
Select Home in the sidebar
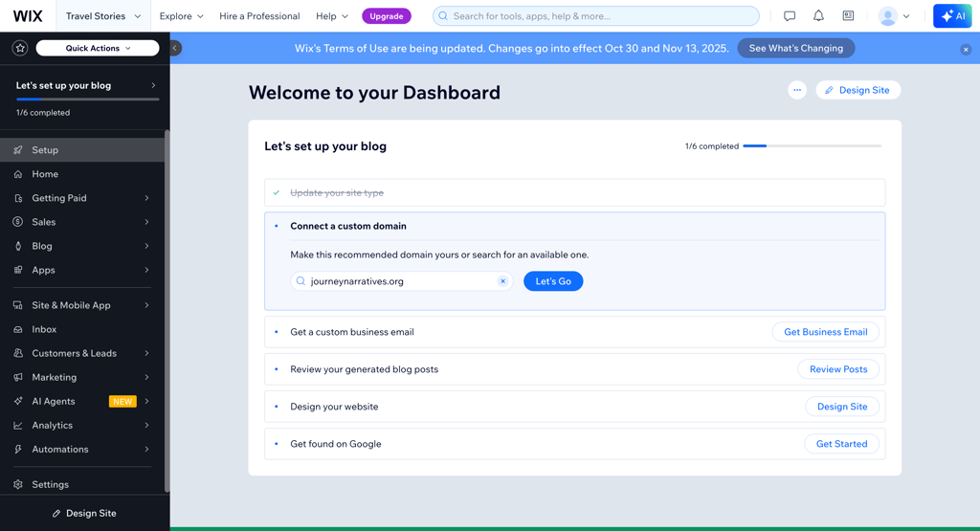click(82, 174)
